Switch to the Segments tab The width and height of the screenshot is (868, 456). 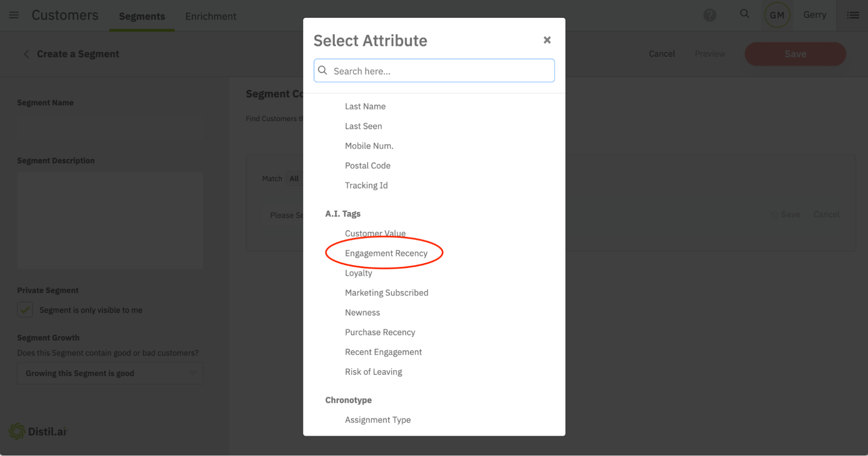[x=142, y=16]
